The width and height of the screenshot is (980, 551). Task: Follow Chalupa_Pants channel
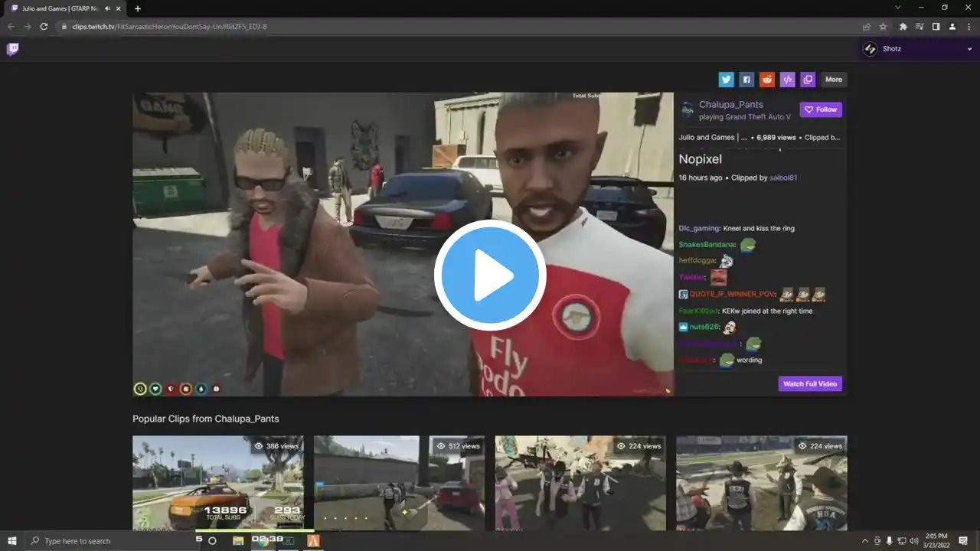(x=821, y=109)
